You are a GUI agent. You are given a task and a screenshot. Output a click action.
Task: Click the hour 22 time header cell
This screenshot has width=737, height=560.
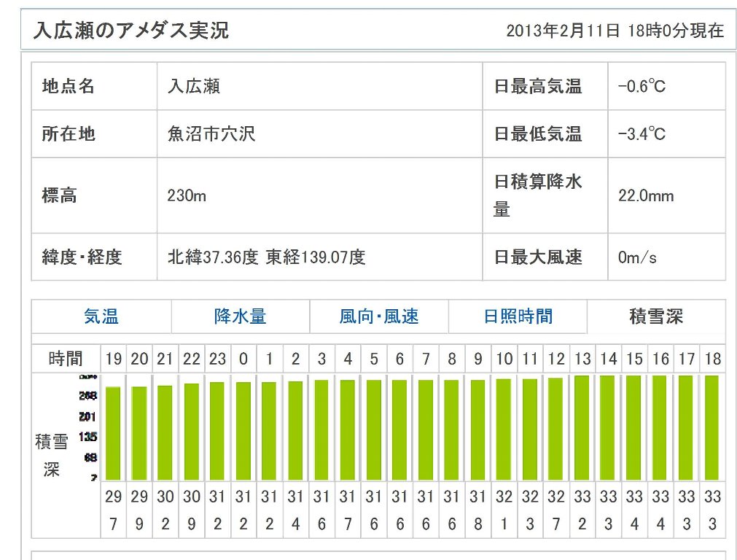[192, 359]
